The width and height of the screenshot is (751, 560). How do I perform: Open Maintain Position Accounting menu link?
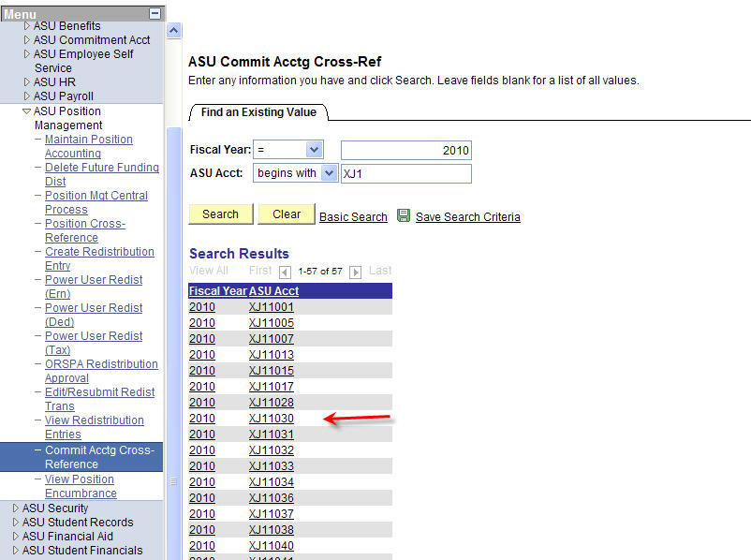click(88, 146)
